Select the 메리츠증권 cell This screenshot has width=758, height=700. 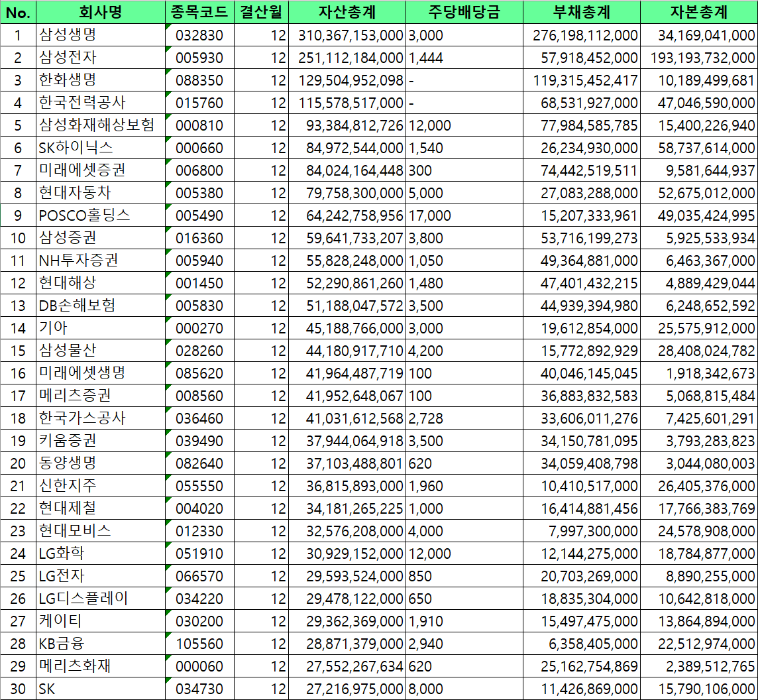pyautogui.click(x=101, y=396)
